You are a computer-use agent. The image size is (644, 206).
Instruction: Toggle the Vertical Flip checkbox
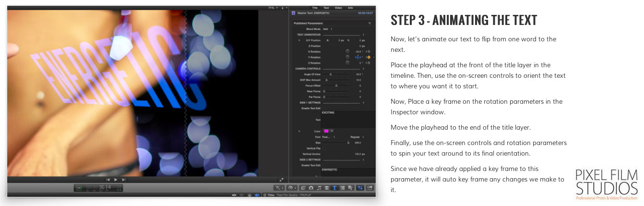tap(324, 148)
